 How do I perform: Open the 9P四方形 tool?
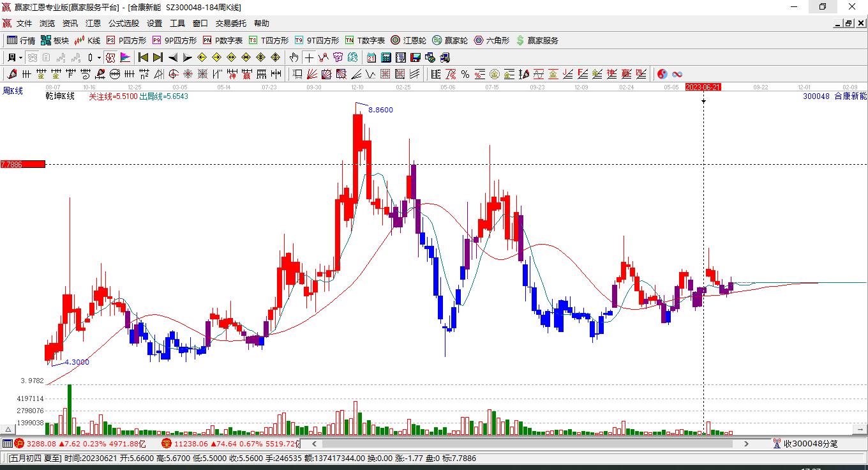click(174, 40)
